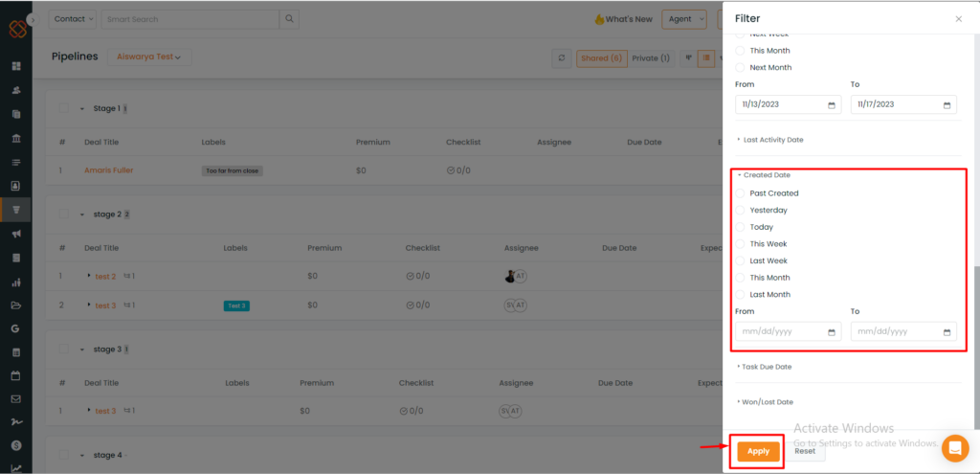Open What's New

(623, 19)
